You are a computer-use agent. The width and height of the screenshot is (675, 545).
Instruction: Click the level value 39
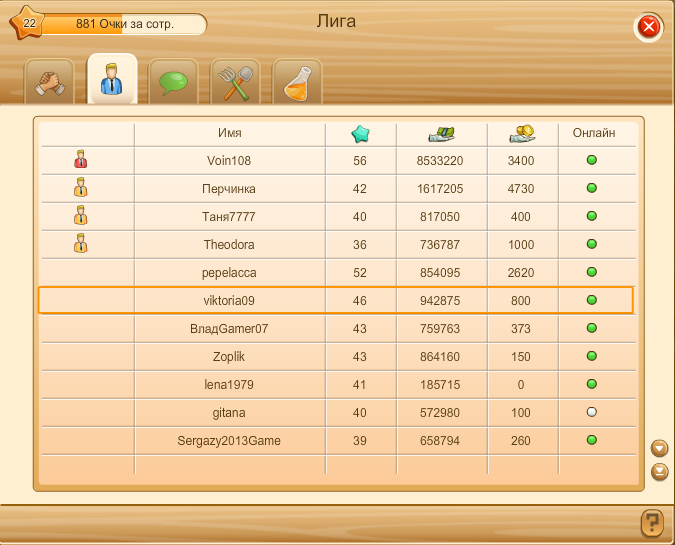coord(360,441)
